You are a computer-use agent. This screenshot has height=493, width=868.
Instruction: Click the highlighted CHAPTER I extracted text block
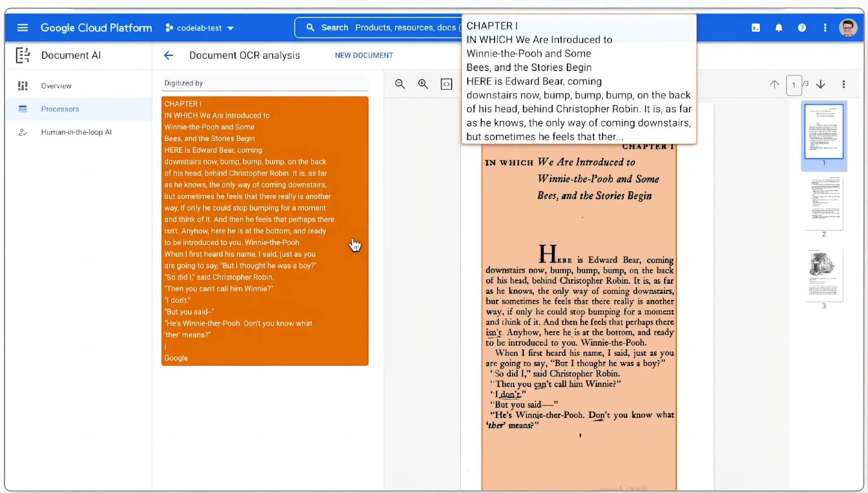(x=265, y=231)
